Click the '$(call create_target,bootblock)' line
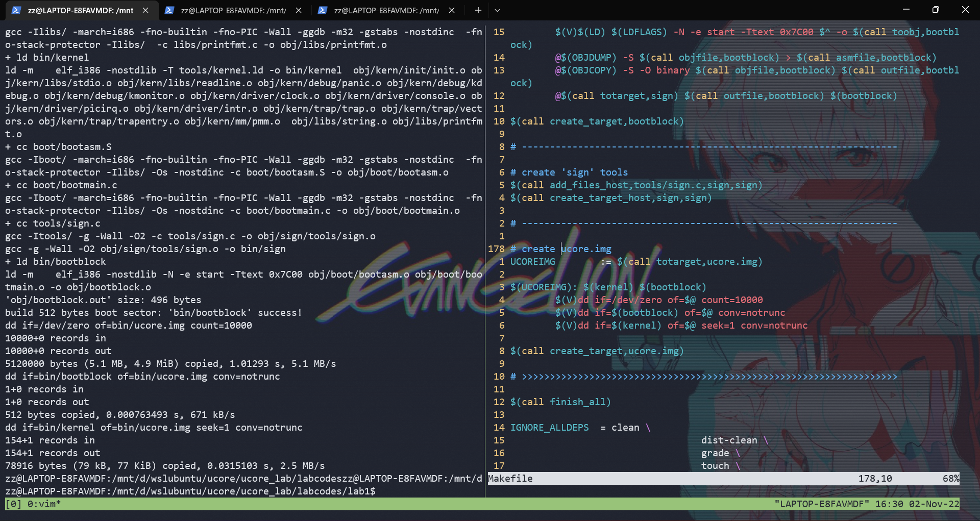This screenshot has height=521, width=980. [597, 121]
